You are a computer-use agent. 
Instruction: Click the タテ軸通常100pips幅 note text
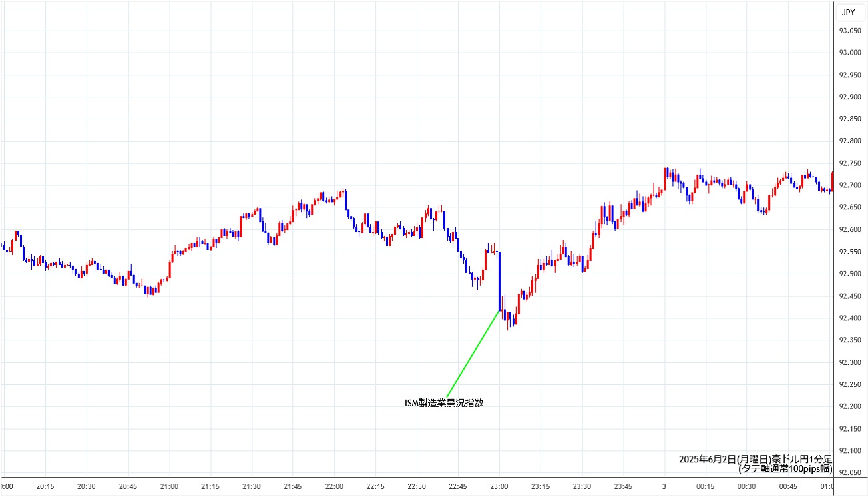coord(785,469)
